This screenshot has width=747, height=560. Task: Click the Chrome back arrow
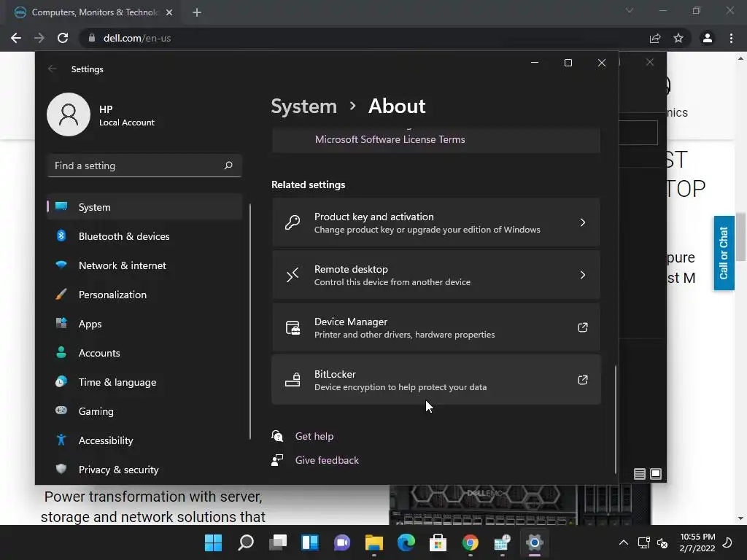[x=16, y=38]
